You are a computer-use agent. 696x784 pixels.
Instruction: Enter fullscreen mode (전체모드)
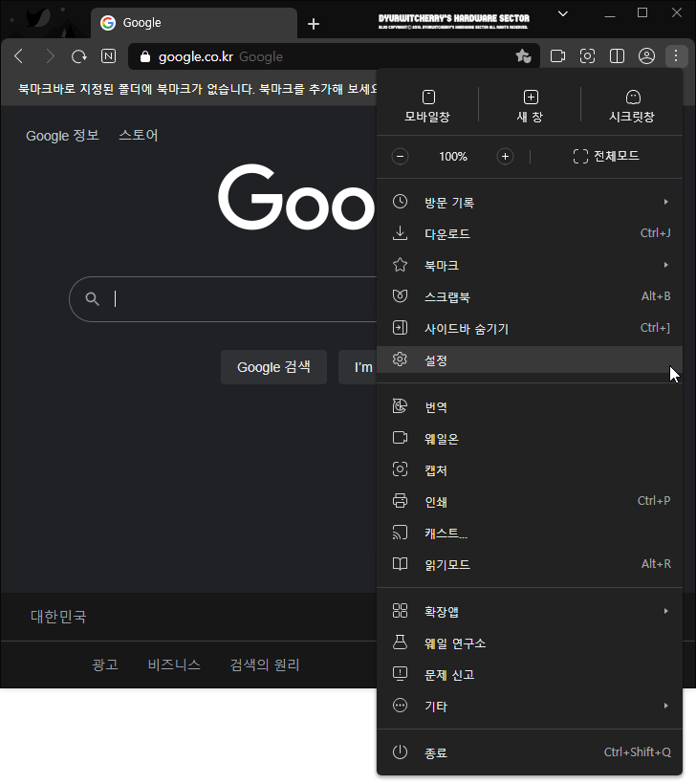point(606,157)
